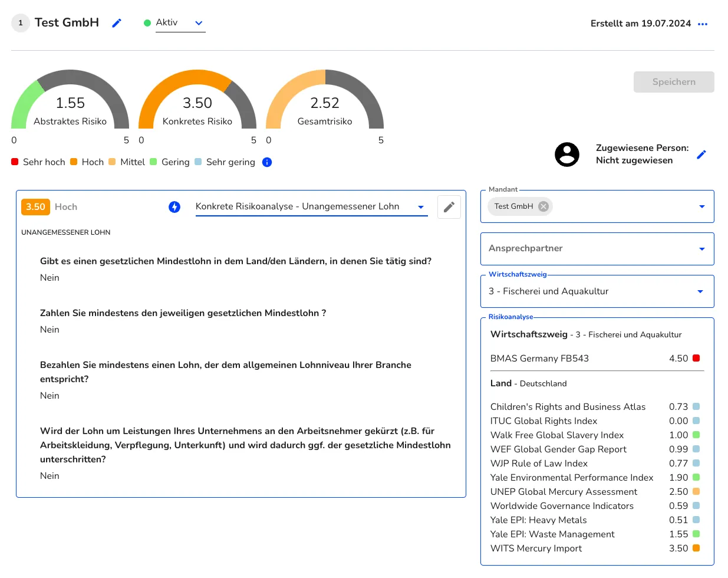Click the user avatar icon

pos(567,155)
